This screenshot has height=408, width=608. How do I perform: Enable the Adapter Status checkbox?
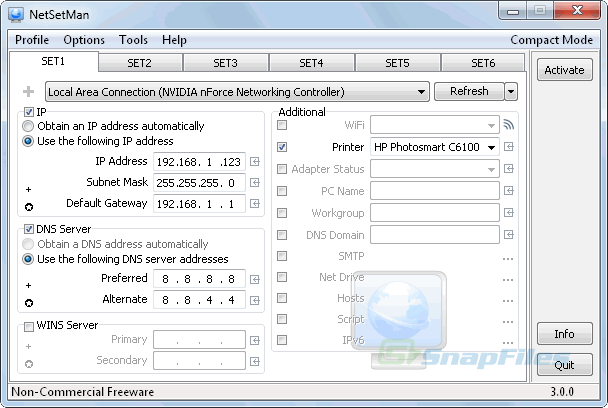[x=282, y=169]
